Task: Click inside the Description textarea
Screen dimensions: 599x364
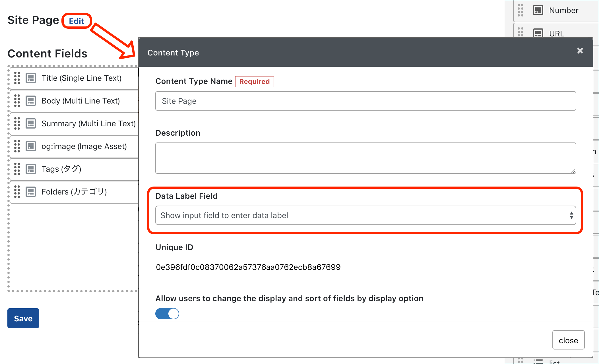Action: pyautogui.click(x=365, y=158)
